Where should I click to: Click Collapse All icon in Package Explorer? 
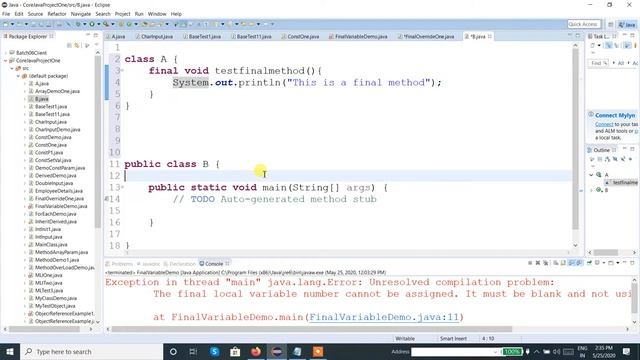69,45
